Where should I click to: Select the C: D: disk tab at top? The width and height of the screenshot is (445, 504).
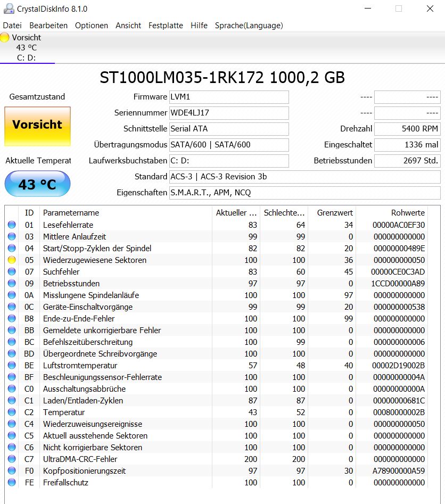(27, 47)
